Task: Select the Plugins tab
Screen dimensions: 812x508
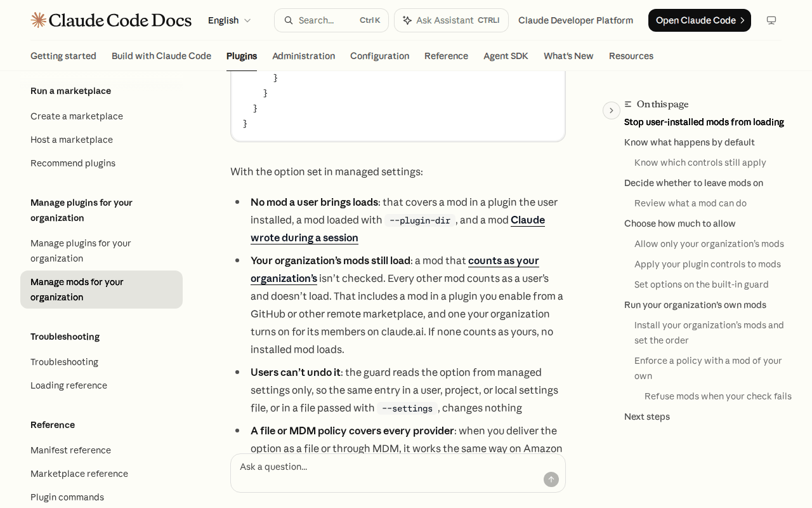Action: [x=242, y=56]
